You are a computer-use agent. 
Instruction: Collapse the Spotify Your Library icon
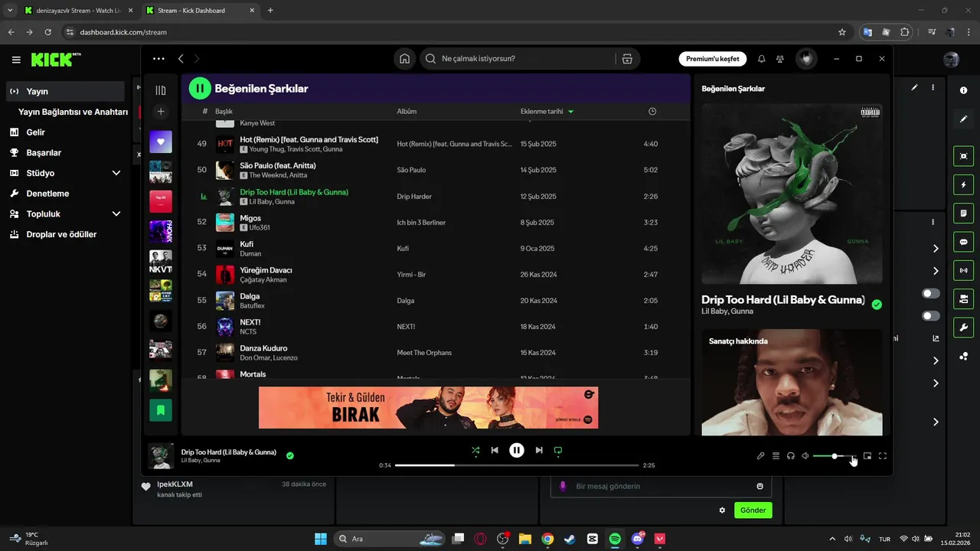pos(161,90)
